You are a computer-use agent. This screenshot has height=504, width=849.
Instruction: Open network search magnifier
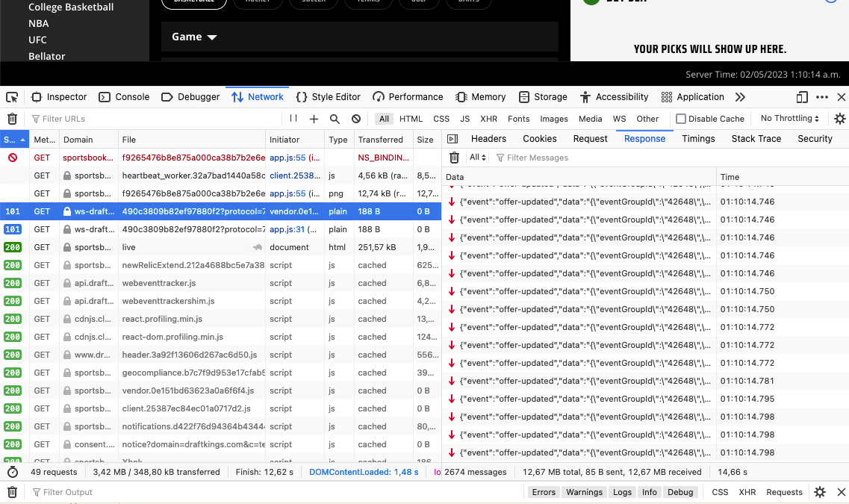pyautogui.click(x=335, y=119)
